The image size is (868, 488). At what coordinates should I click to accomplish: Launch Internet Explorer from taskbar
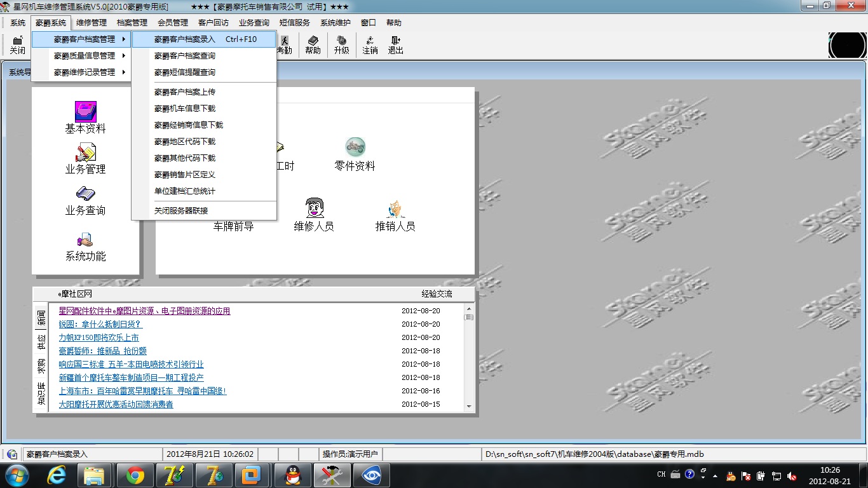(x=57, y=475)
